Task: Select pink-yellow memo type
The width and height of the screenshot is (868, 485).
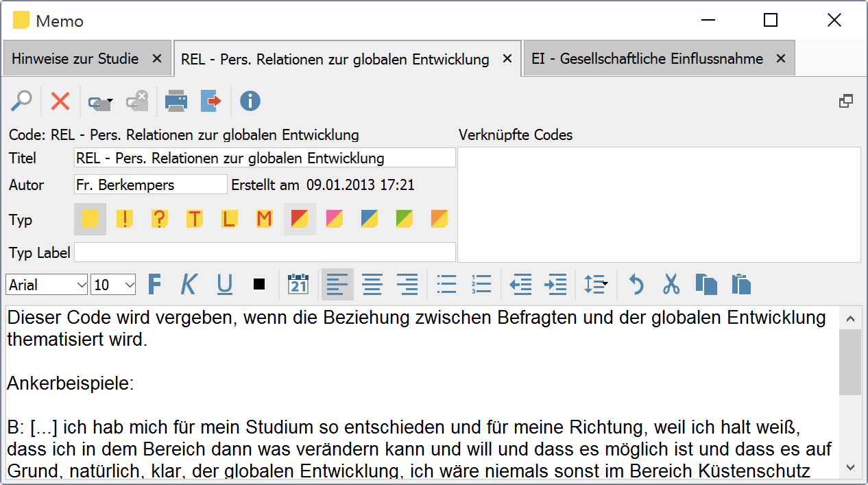Action: 335,219
